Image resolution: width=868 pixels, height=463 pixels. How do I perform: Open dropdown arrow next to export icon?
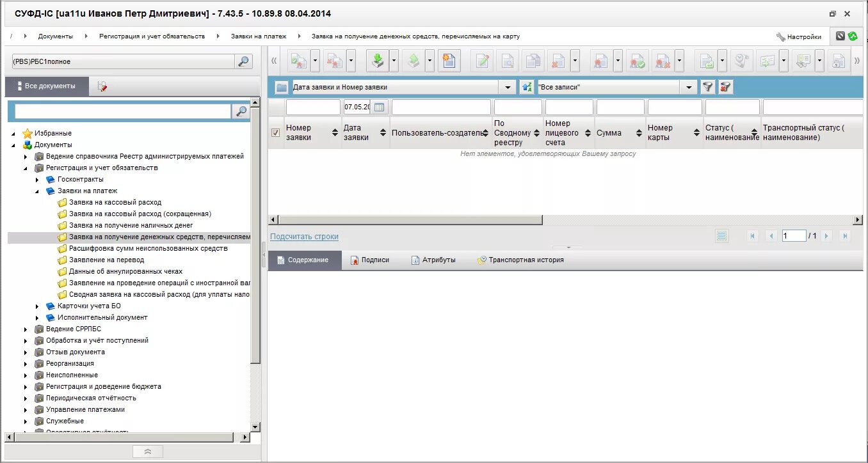tap(430, 61)
